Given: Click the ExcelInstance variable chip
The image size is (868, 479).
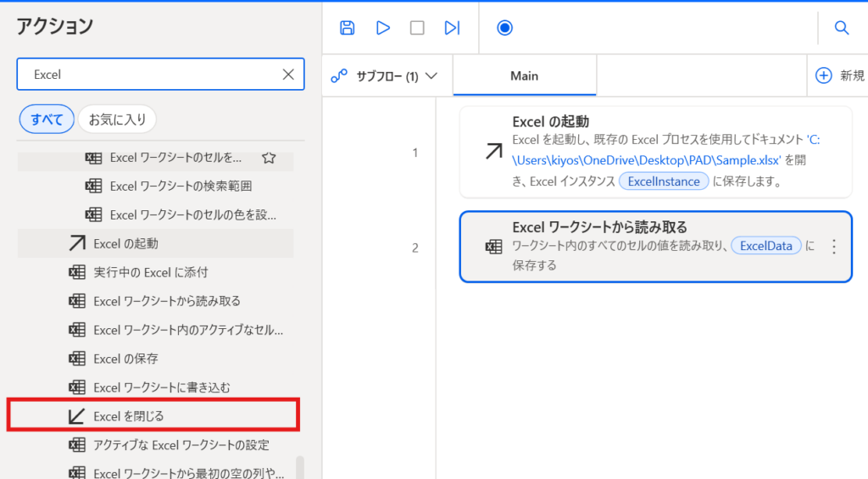Looking at the screenshot, I should [x=664, y=181].
